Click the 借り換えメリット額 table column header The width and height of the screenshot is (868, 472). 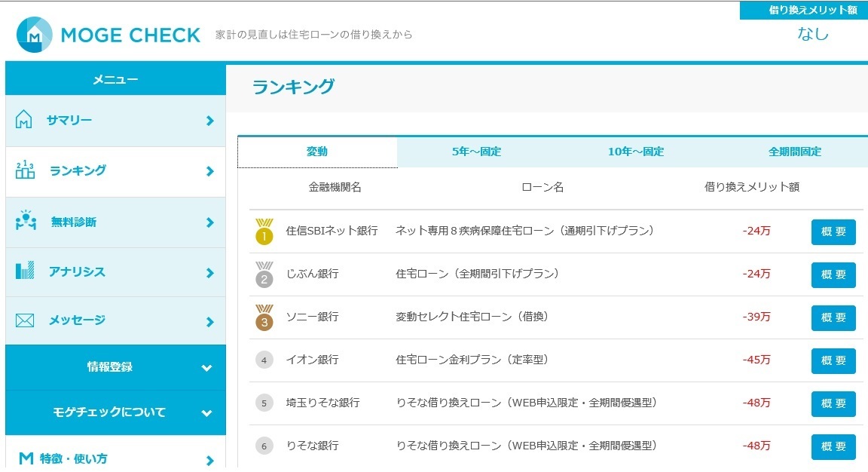pyautogui.click(x=752, y=187)
